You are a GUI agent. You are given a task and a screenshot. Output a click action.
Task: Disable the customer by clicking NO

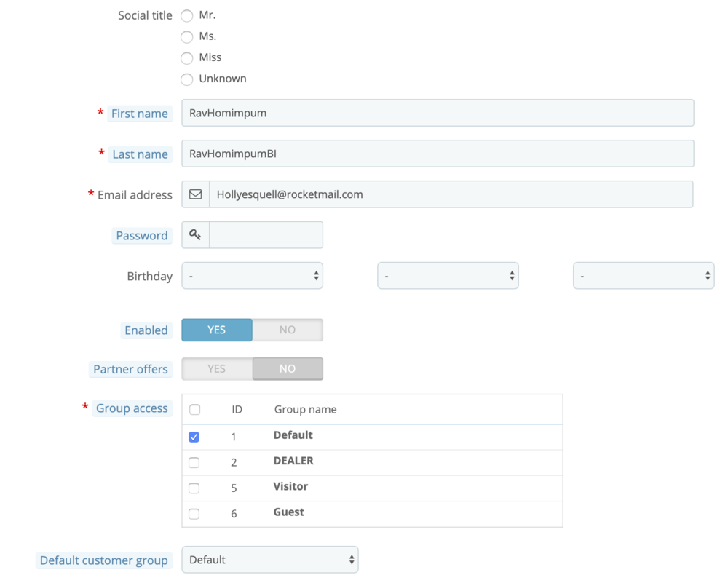287,330
